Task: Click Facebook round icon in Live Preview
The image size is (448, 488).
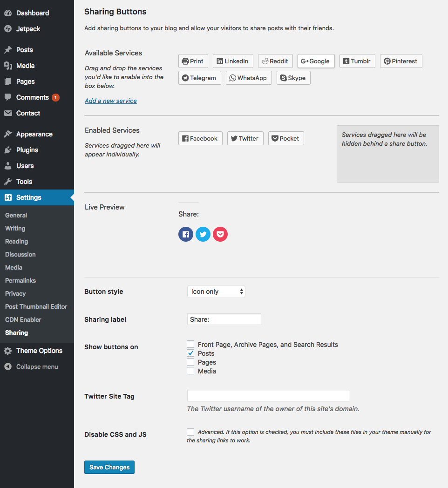Action: (186, 234)
